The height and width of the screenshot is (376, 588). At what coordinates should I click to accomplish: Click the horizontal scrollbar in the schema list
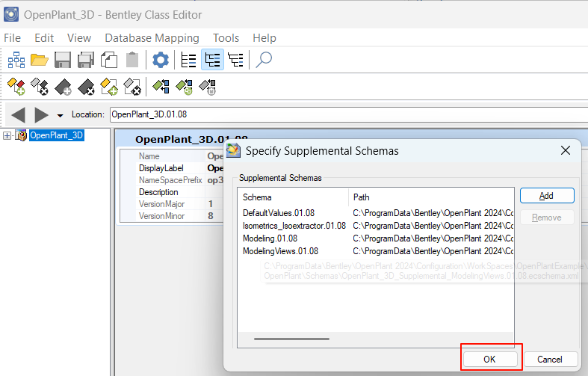291,339
